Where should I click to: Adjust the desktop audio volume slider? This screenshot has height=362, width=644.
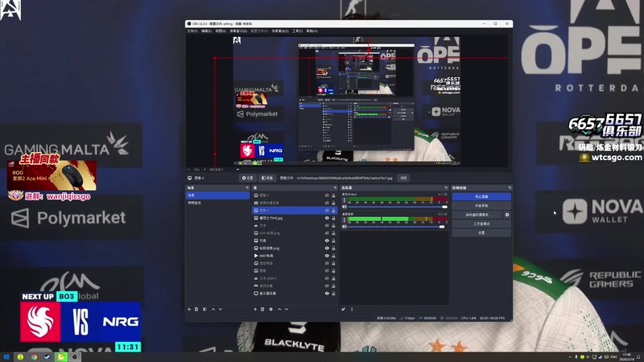pos(397,207)
